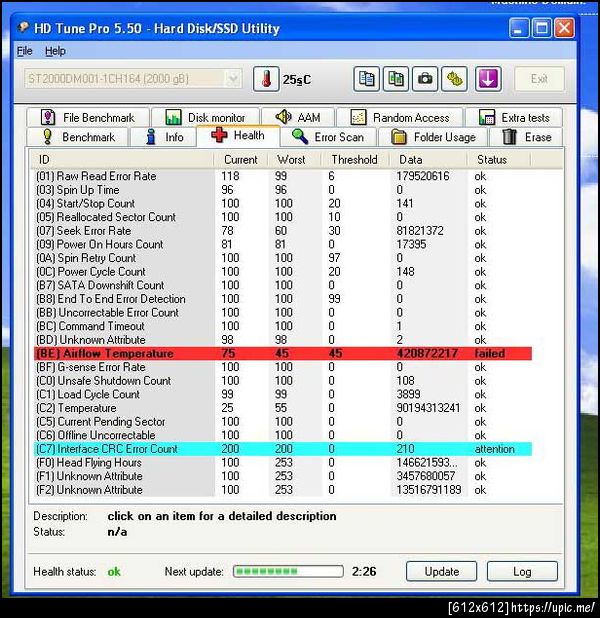Click the blue Info tab icon
Viewport: 600px width, 618px height.
151,137
